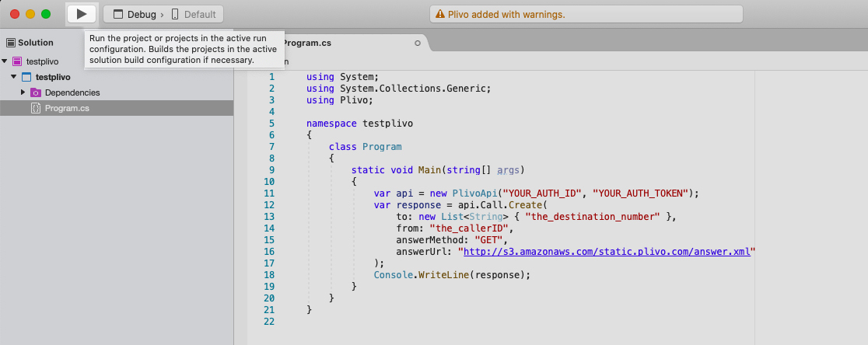
Task: Click the warning triangle in status bar
Action: pyautogui.click(x=440, y=14)
